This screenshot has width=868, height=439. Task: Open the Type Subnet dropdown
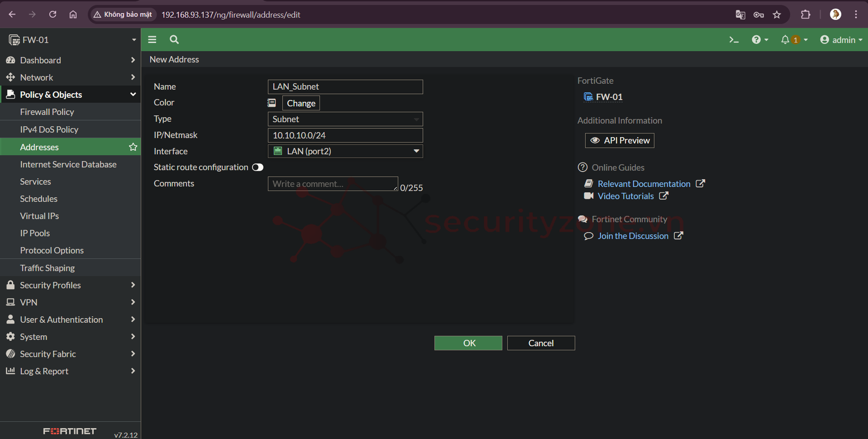click(x=345, y=119)
